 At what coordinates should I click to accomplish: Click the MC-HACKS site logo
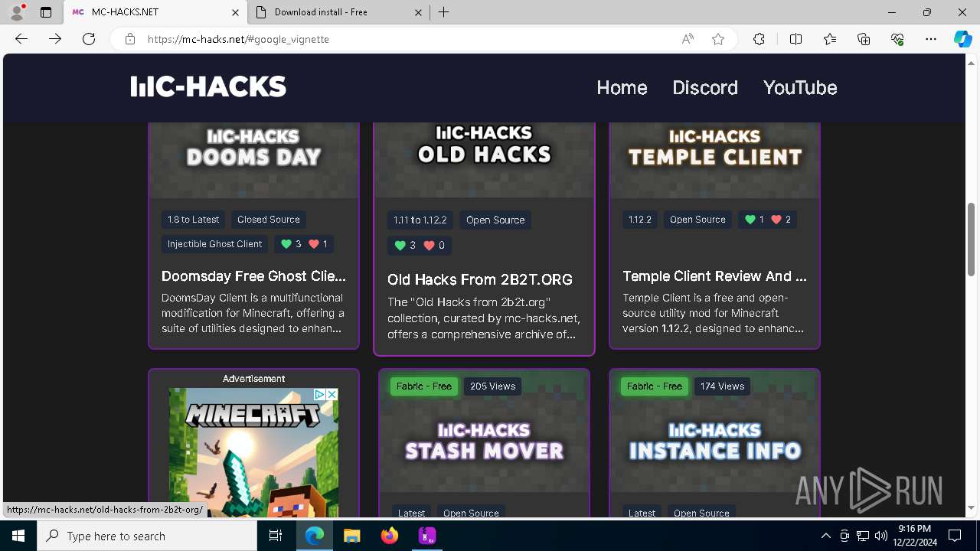[208, 86]
